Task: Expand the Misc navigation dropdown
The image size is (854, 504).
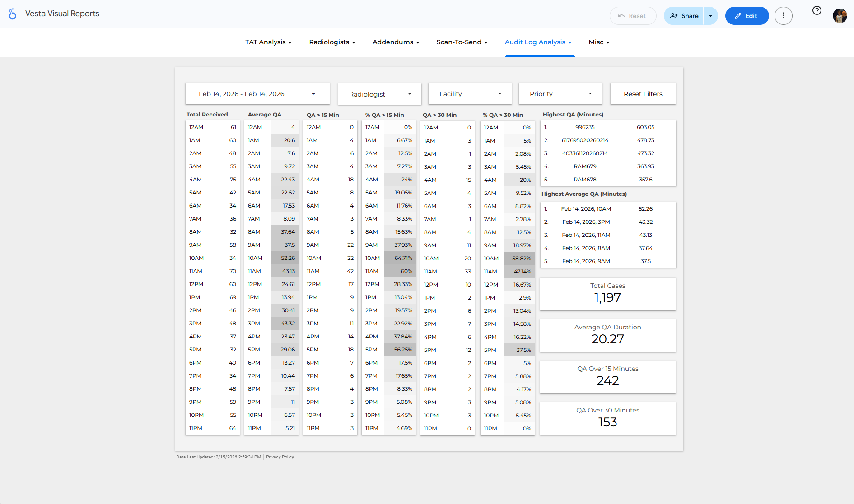Action: [x=599, y=42]
